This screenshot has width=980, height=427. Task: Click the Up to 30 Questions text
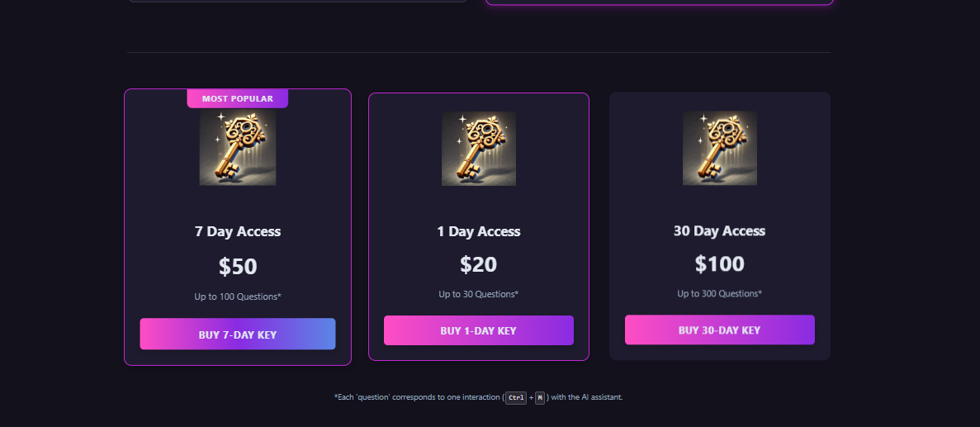pyautogui.click(x=479, y=294)
